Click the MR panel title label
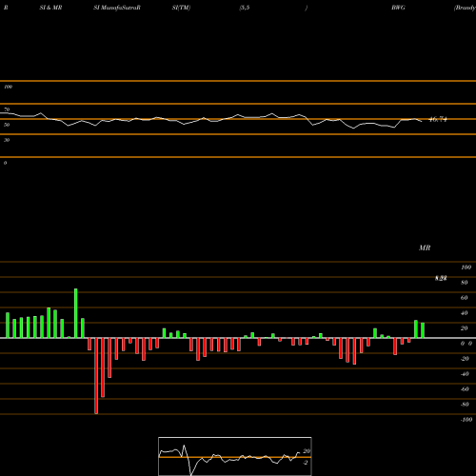This screenshot has height=476, width=476. coord(425,248)
